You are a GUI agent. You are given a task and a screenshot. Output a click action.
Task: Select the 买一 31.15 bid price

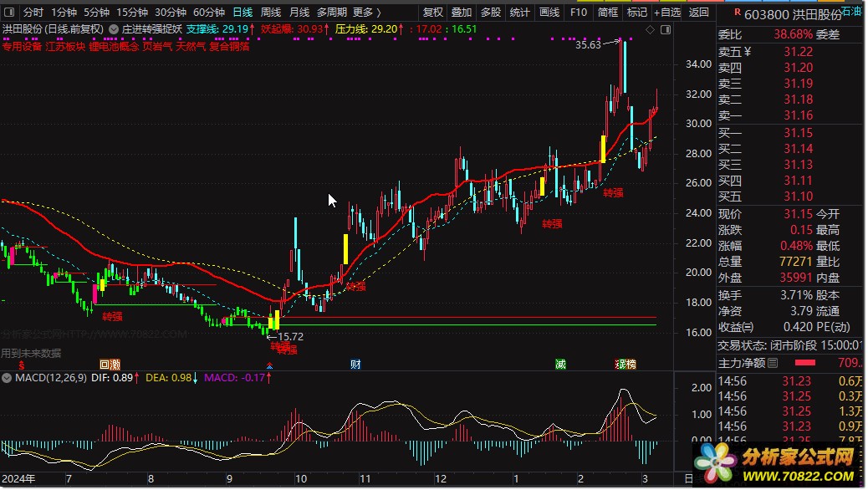(799, 133)
